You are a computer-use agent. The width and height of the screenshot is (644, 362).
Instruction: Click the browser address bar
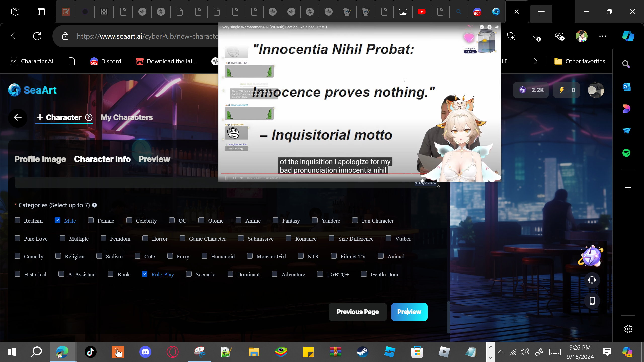point(147,36)
